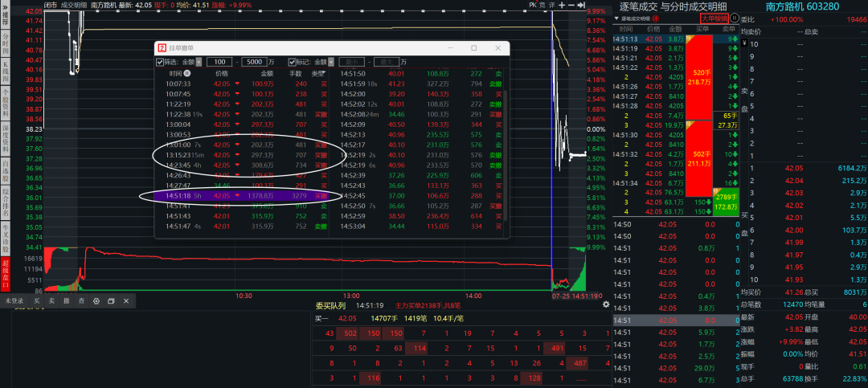868x388 pixels.
Task: Click the restore window icon in trading toolbar
Action: [x=111, y=301]
